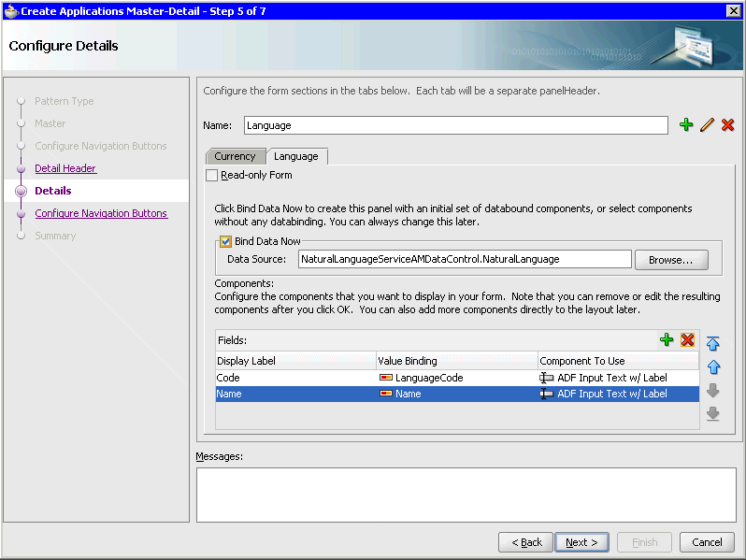Viewport: 746px width, 560px height.
Task: Delete the current section tab
Action: 727,125
